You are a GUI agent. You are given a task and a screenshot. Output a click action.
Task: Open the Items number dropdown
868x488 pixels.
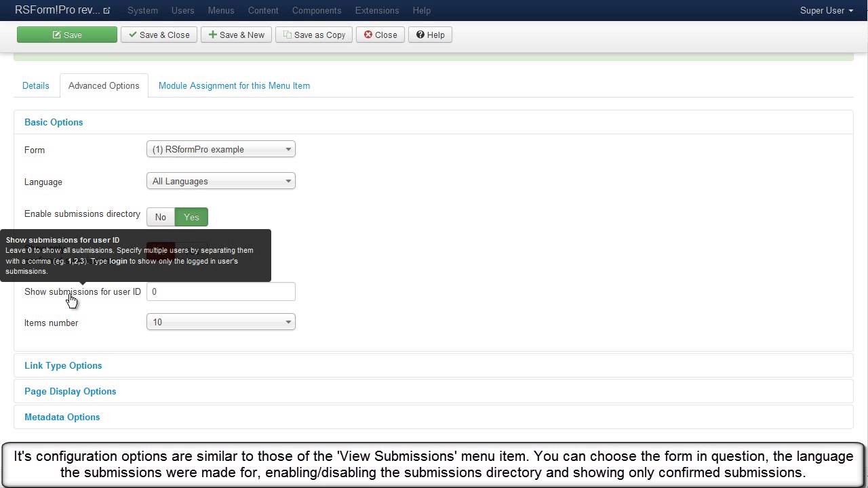point(221,322)
